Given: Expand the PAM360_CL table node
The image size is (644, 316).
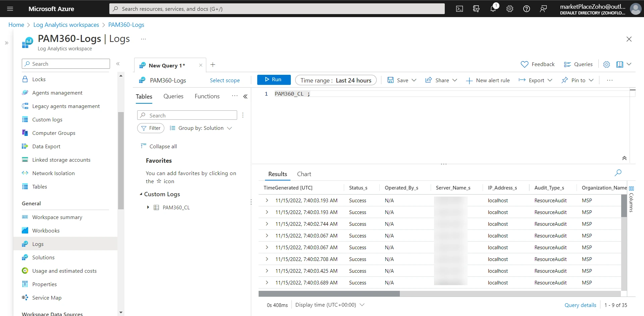Looking at the screenshot, I should [148, 207].
